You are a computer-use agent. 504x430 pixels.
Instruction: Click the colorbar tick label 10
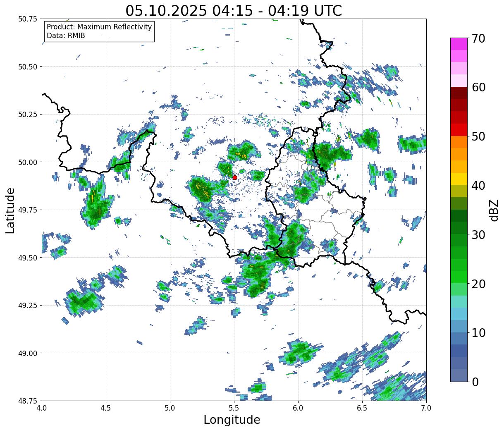click(x=478, y=332)
